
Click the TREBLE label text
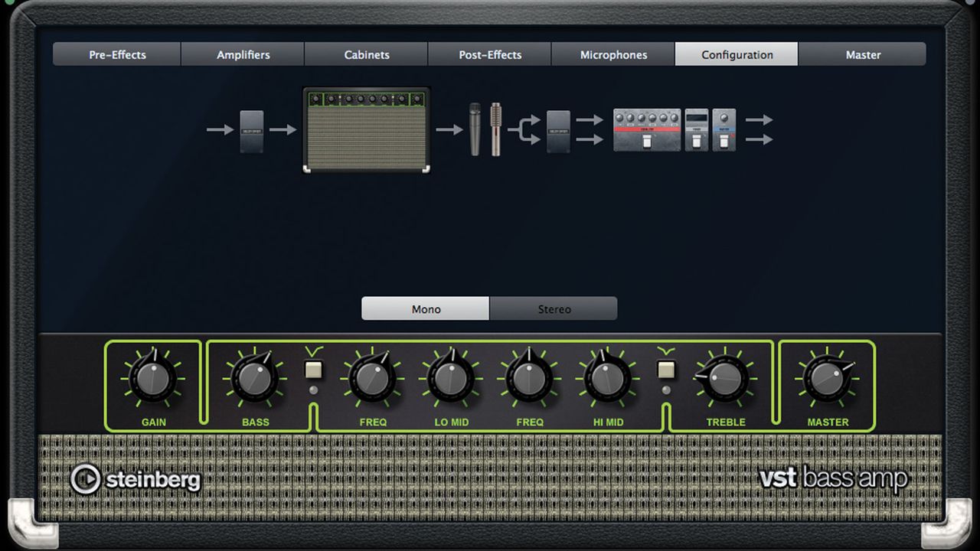coord(726,422)
